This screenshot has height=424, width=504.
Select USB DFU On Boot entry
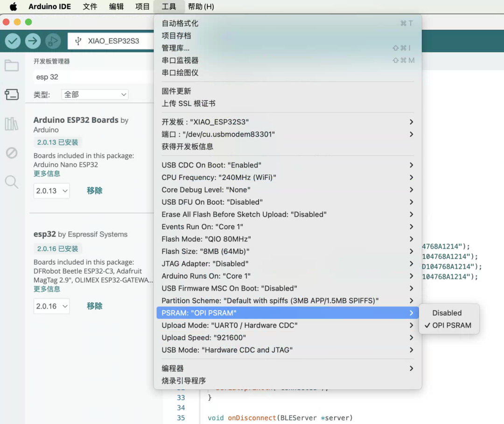point(287,202)
